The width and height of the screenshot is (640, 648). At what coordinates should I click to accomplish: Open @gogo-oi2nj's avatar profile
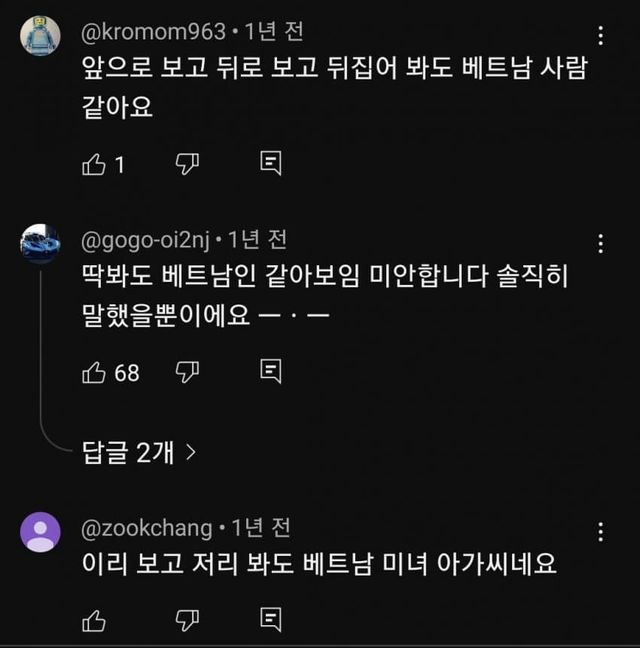[x=40, y=244]
